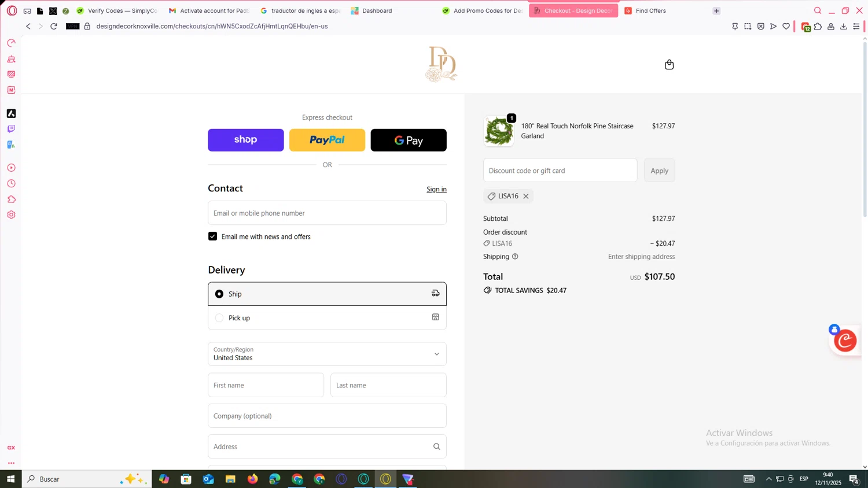Click the Buscar taskbar search box

87,479
